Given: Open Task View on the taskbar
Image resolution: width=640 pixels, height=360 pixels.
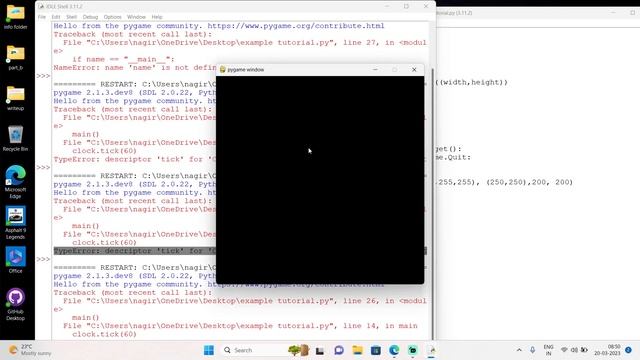Looking at the screenshot, I should click(320, 350).
